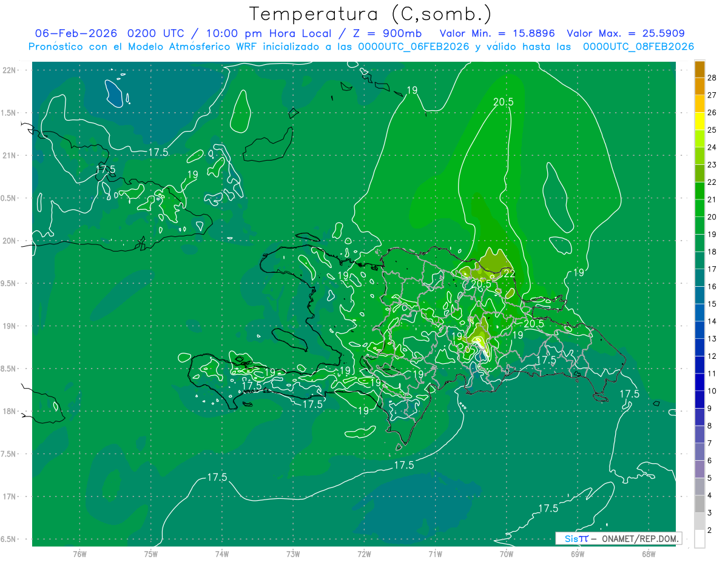Click the '21N' latitude axis label
The image size is (728, 562).
coord(10,155)
